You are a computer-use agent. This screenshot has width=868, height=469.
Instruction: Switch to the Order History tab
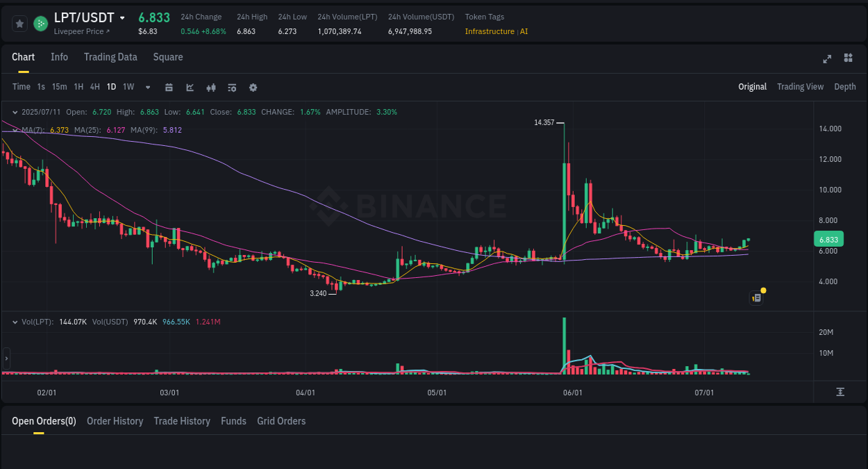115,421
